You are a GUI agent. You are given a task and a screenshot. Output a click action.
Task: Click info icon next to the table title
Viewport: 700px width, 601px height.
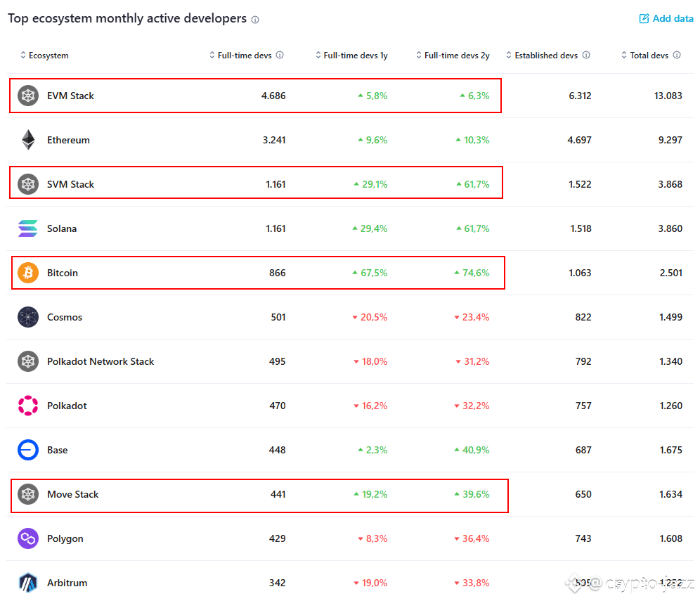coord(255,20)
